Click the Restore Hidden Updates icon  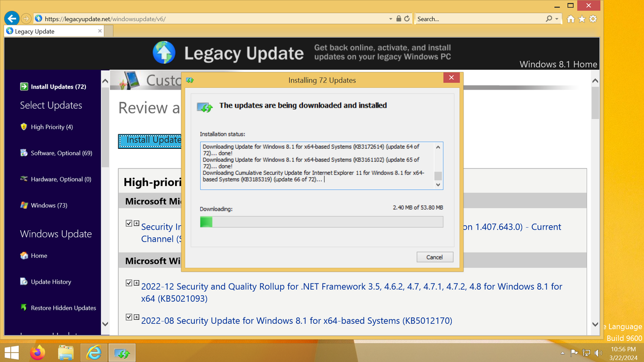(x=24, y=308)
